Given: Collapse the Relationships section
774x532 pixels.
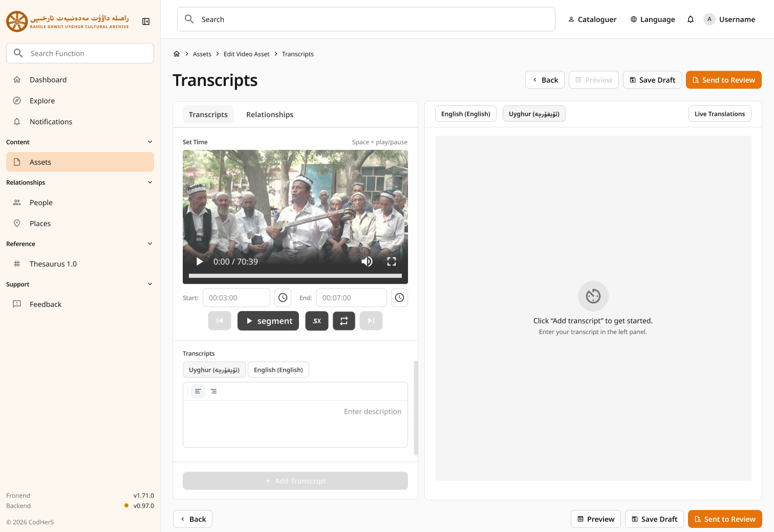Looking at the screenshot, I should [x=149, y=182].
